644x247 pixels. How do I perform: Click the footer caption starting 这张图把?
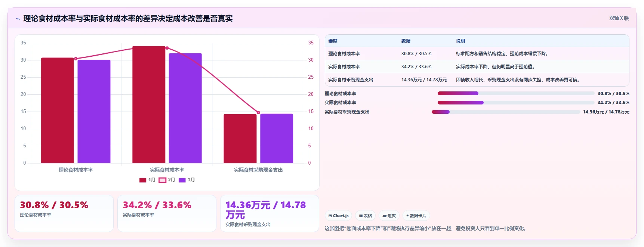[426, 228]
